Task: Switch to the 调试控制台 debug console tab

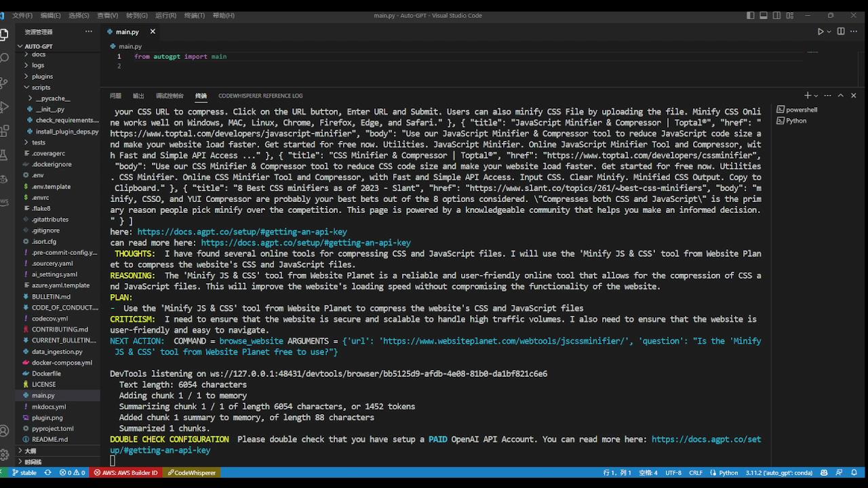Action: coord(170,96)
